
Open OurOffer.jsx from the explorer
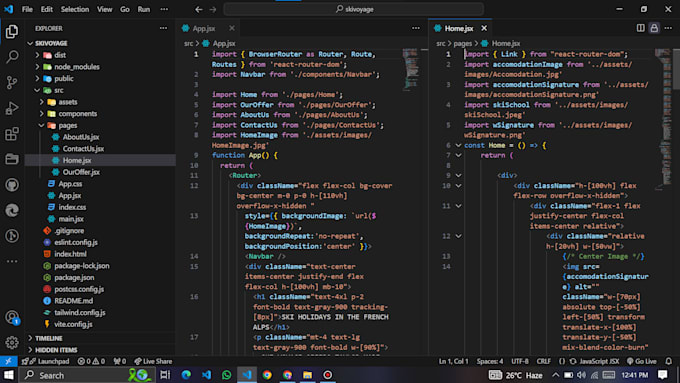tap(101, 172)
